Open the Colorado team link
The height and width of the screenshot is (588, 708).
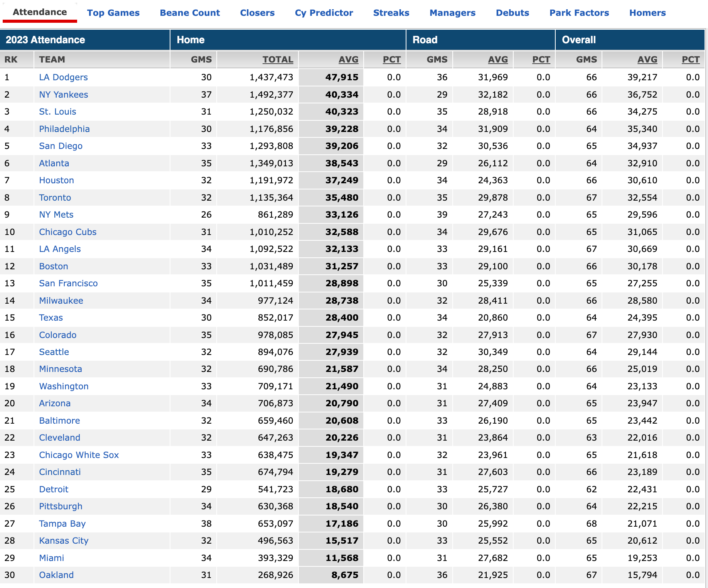pyautogui.click(x=57, y=335)
